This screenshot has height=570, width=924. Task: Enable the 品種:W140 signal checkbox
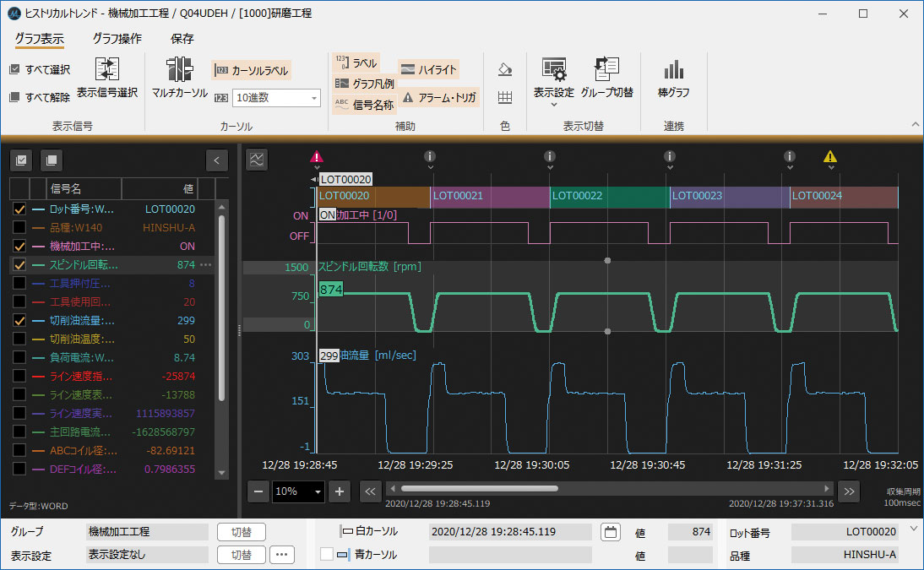[19, 228]
